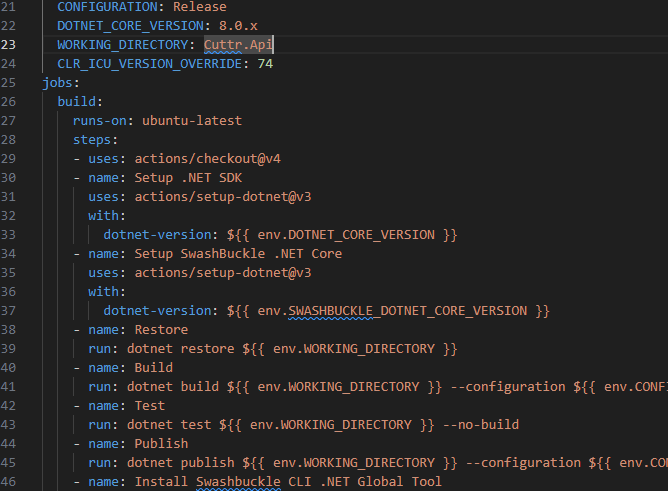The height and width of the screenshot is (491, 668).
Task: Click the '8.0.x' version value
Action: coord(238,26)
